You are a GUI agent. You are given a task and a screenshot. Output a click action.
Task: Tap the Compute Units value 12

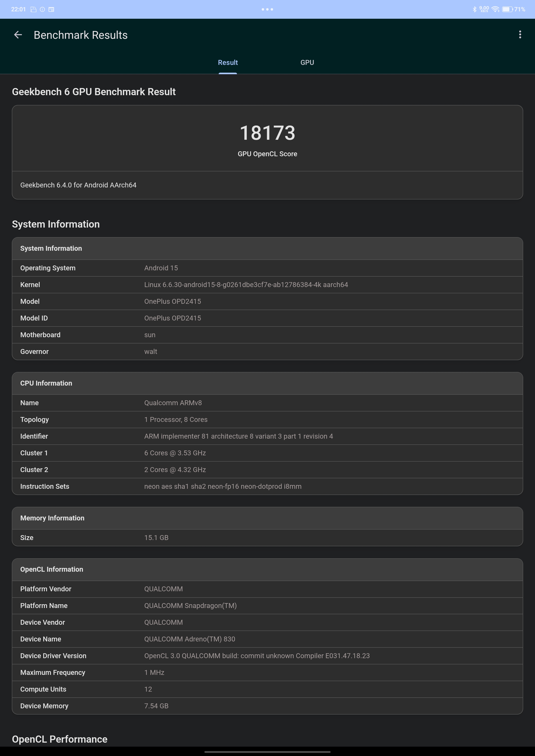point(148,689)
